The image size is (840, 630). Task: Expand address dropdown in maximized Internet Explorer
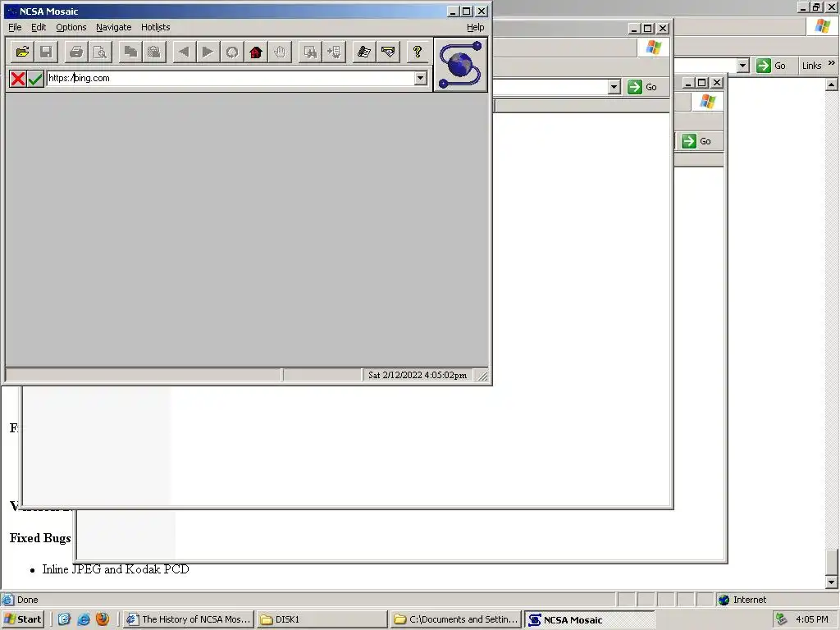(742, 66)
